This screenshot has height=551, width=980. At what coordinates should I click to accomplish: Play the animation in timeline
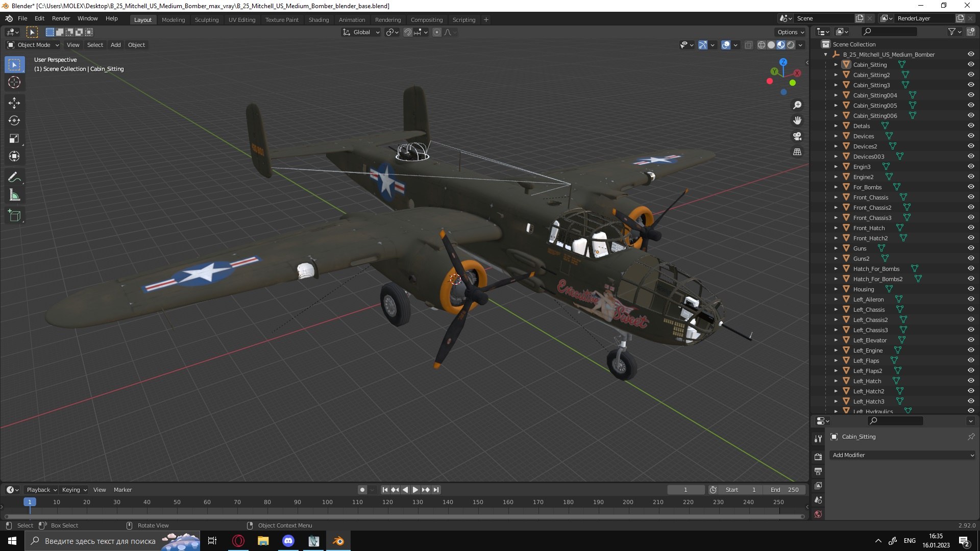(415, 490)
